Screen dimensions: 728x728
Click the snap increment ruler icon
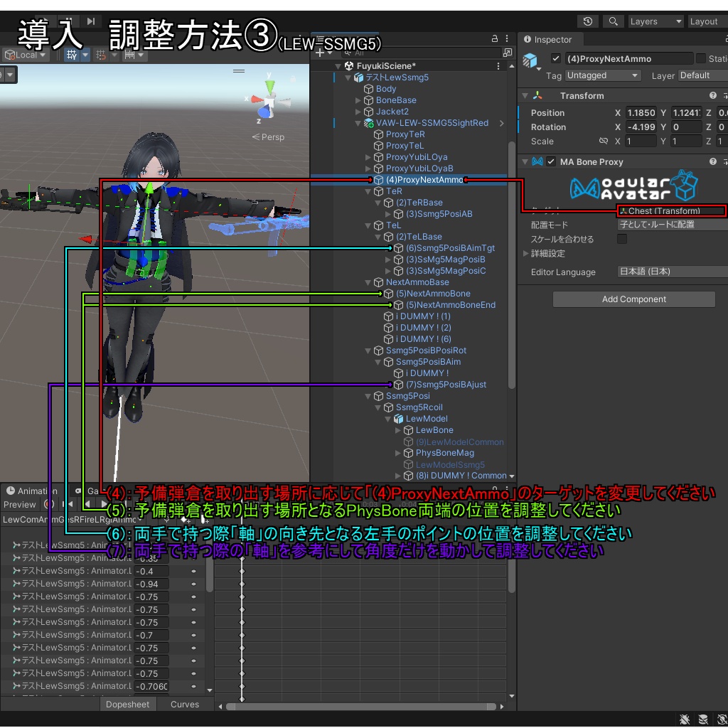click(134, 55)
